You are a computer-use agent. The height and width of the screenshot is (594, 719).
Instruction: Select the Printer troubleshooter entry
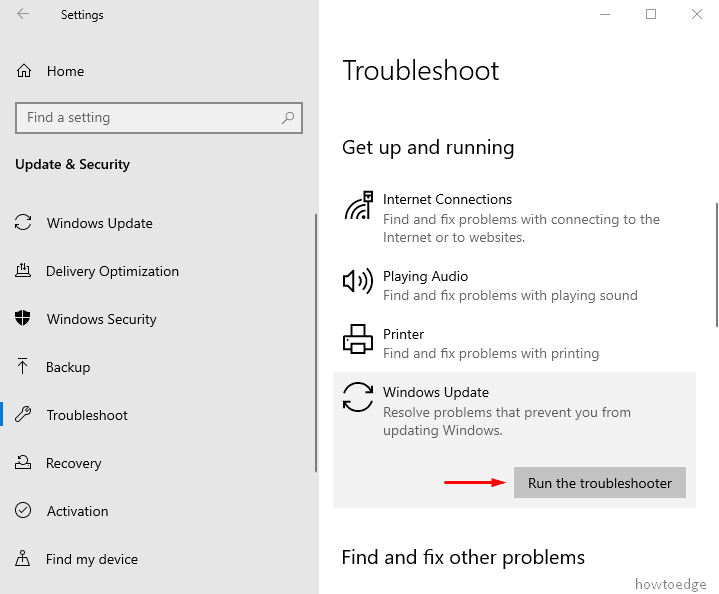(x=403, y=335)
